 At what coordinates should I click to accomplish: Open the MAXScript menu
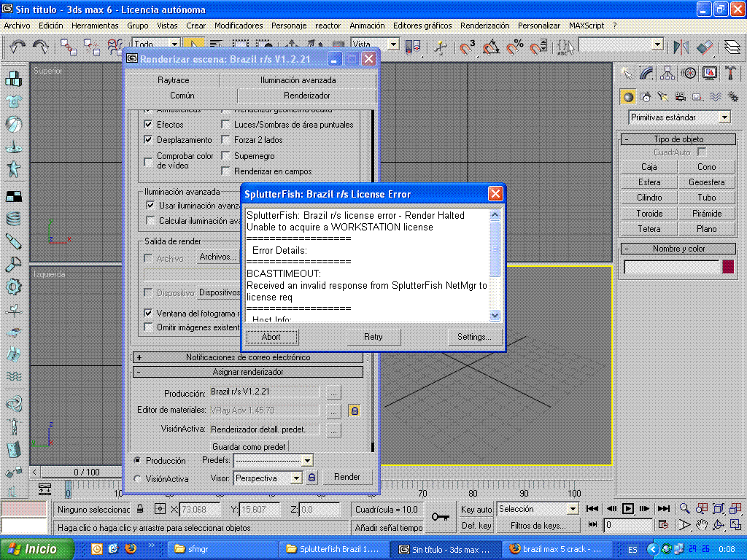[586, 26]
